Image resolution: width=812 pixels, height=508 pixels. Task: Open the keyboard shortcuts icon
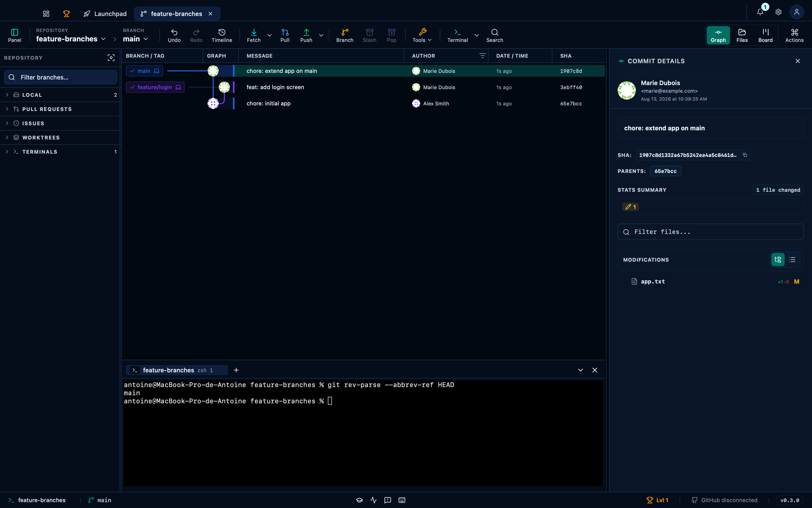[402, 500]
